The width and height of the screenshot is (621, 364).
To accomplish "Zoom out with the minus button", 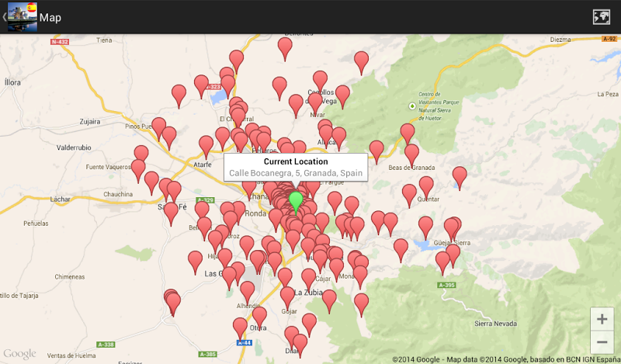I will point(602,341).
